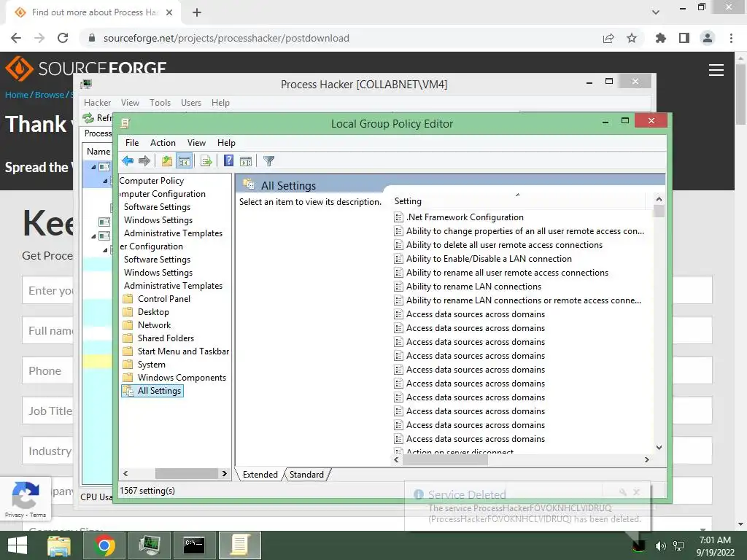Click the Browse breadcrumb link
This screenshot has height=560, width=747.
tap(49, 95)
